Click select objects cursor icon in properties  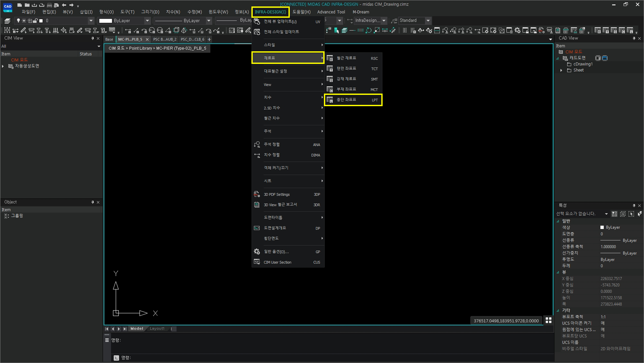point(631,214)
